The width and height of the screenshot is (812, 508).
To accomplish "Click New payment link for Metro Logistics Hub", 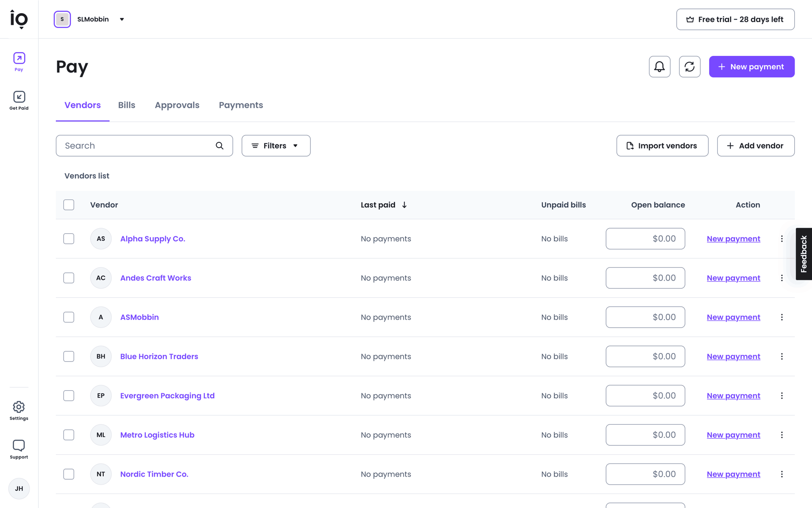I will point(733,435).
